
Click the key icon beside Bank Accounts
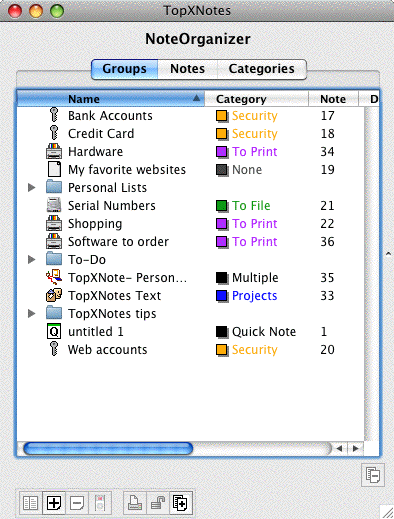click(54, 115)
